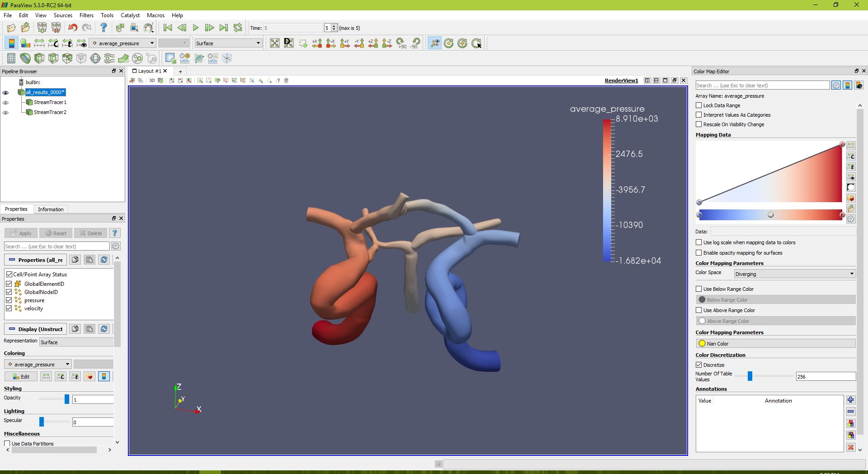Viewport: 868px width, 474px height.
Task: Enable opacity mapping for surfaces checkbox
Action: (x=699, y=253)
